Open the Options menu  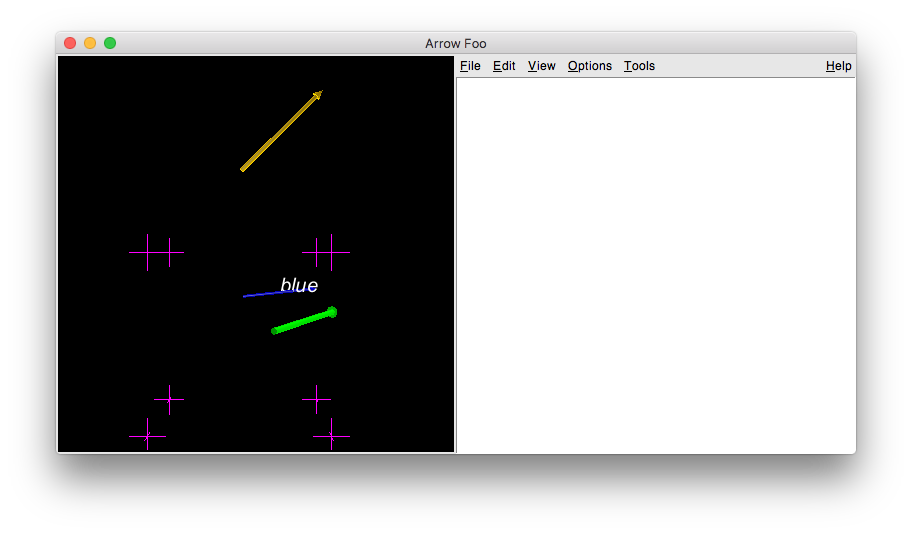click(x=589, y=66)
